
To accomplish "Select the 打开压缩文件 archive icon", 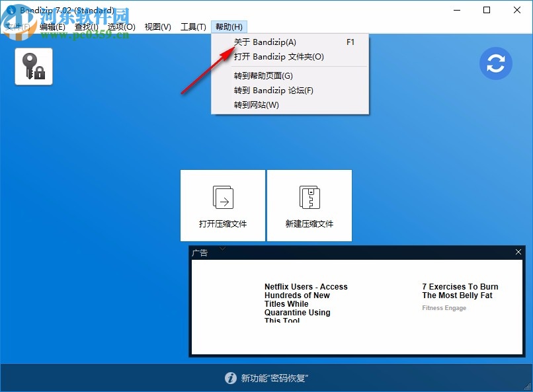I will [x=222, y=197].
